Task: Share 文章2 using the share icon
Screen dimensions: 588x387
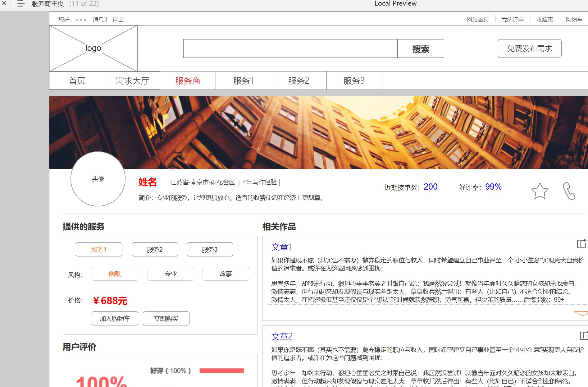Action: (x=584, y=335)
